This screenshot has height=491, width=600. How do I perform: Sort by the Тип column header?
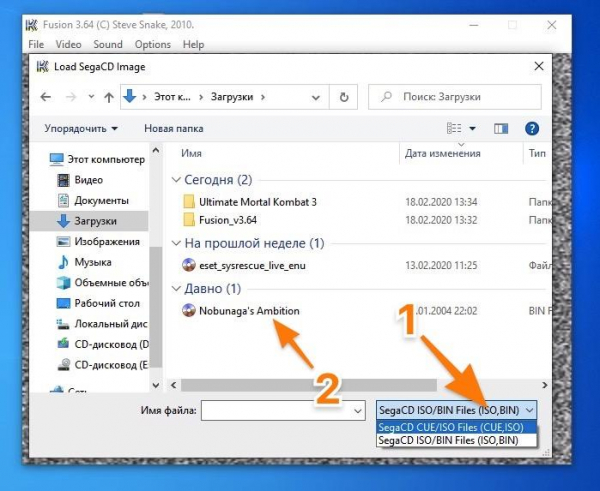tap(537, 153)
